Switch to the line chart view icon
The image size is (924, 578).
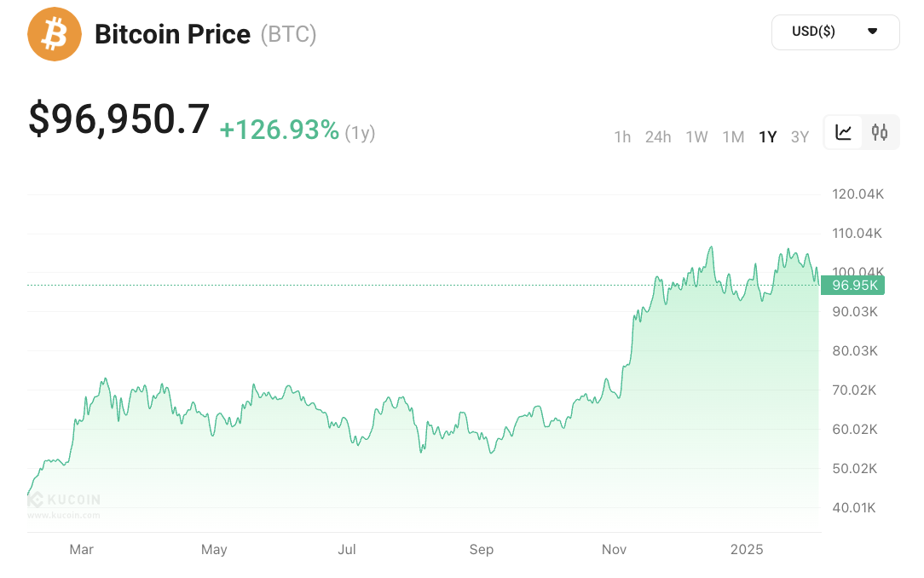click(844, 132)
